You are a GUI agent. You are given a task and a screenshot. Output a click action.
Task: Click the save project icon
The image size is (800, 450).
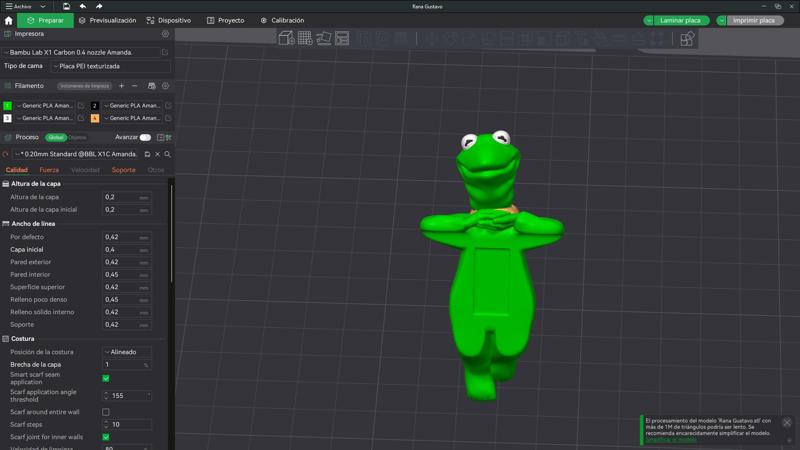click(66, 6)
